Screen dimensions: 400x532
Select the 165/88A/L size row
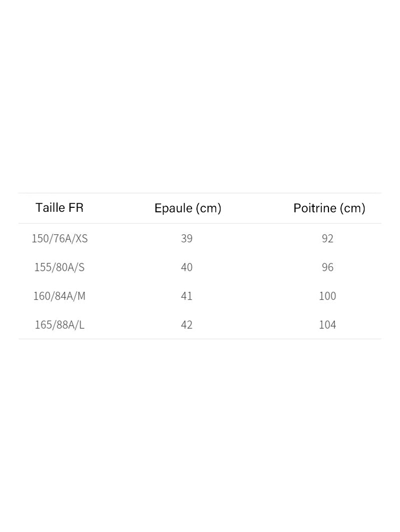[x=200, y=325]
